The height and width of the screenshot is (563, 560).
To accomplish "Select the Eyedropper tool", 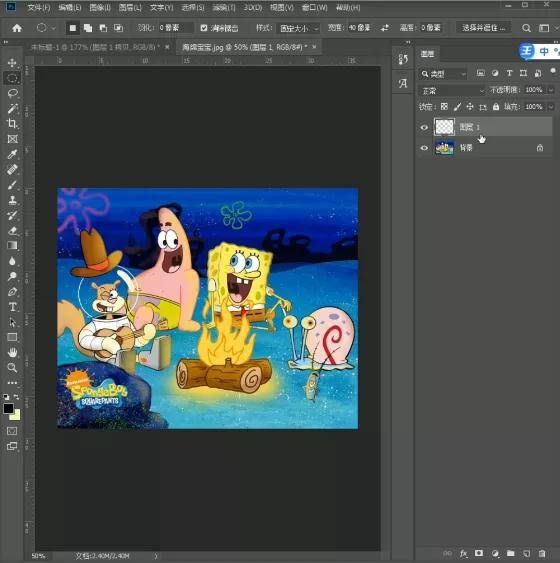I will pyautogui.click(x=12, y=154).
